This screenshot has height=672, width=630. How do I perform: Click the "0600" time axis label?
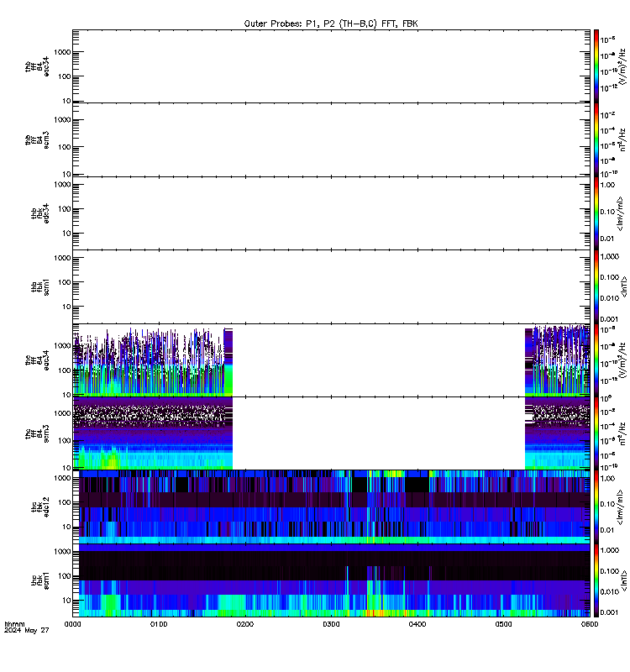click(x=590, y=624)
